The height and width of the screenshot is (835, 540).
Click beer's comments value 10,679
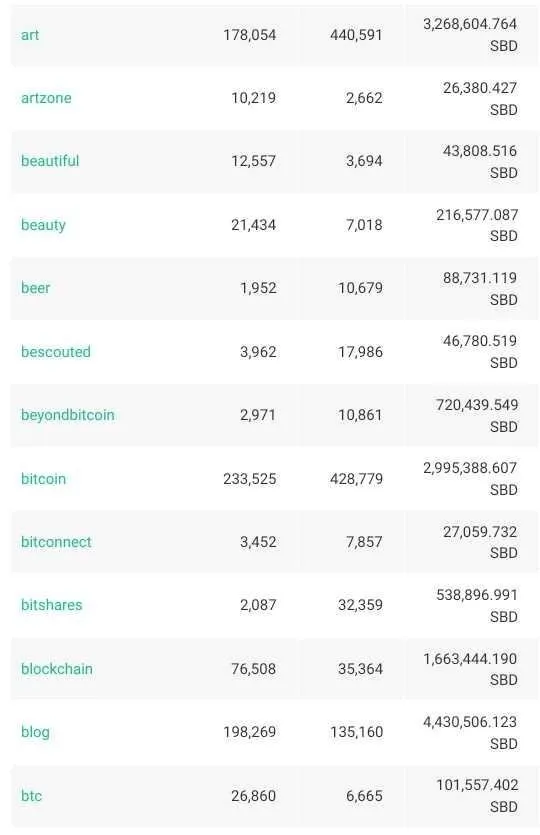(x=361, y=288)
